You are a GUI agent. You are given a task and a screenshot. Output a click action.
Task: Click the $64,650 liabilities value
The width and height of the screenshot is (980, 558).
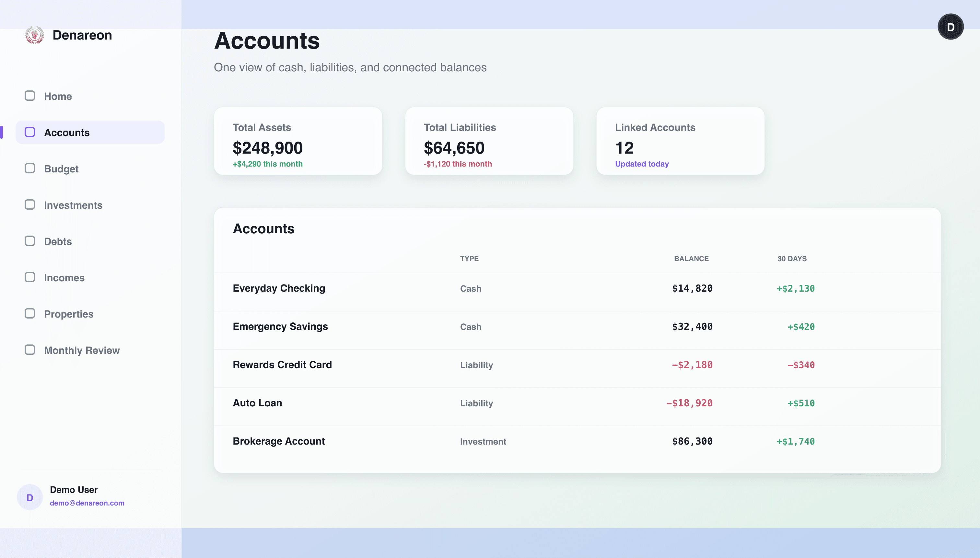click(x=454, y=148)
